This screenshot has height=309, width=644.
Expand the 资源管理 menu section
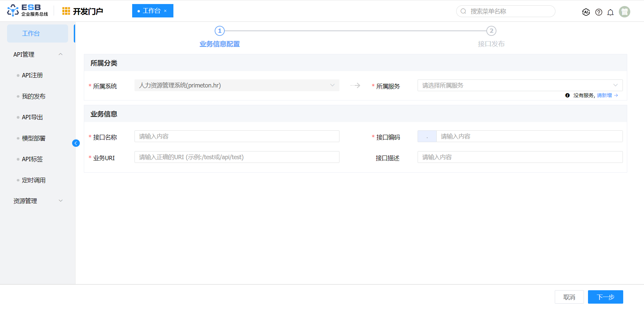point(61,201)
